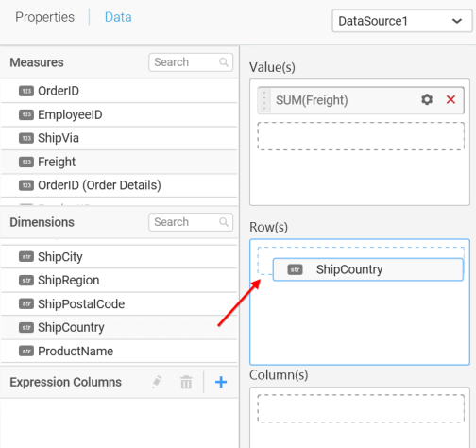The width and height of the screenshot is (476, 448).
Task: Click in the Measures search field
Action: [x=191, y=62]
